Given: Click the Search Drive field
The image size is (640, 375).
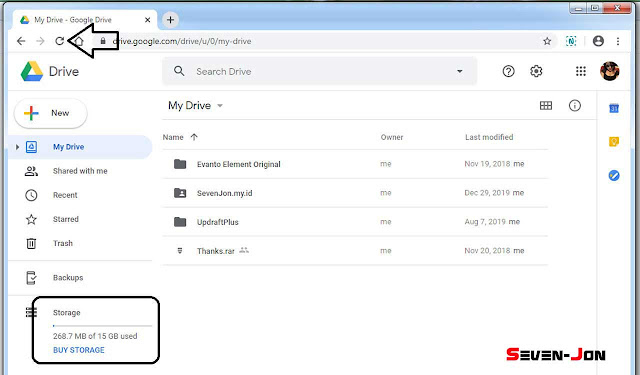Looking at the screenshot, I should (319, 71).
